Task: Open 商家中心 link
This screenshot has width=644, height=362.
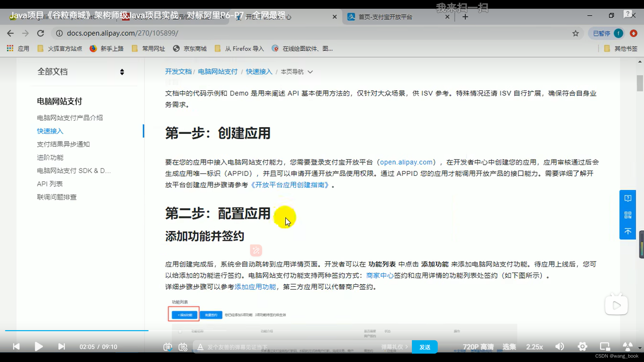Action: [380, 276]
